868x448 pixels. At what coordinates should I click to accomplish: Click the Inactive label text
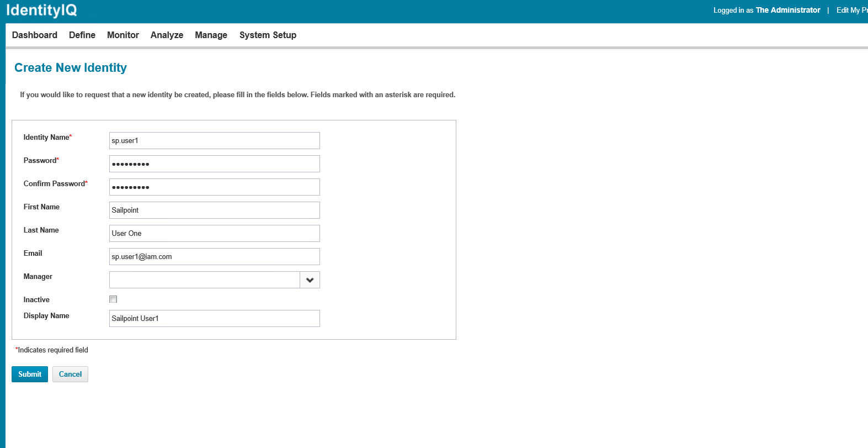(36, 299)
